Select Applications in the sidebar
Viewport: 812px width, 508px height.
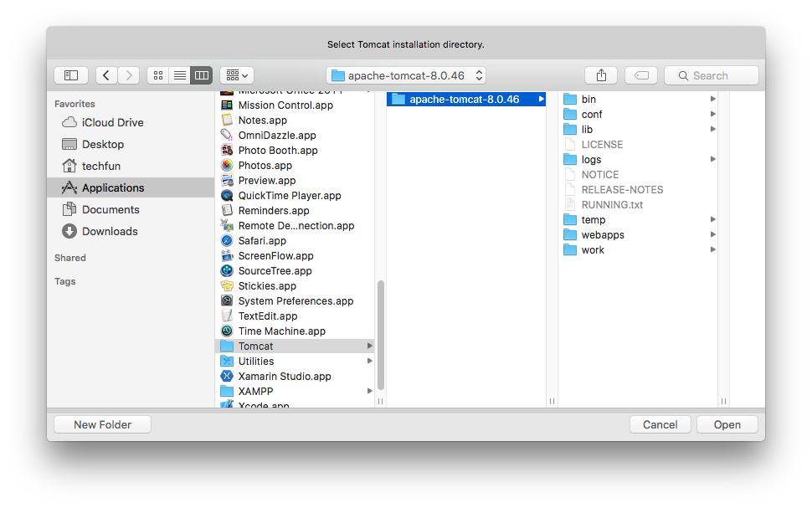coord(131,188)
